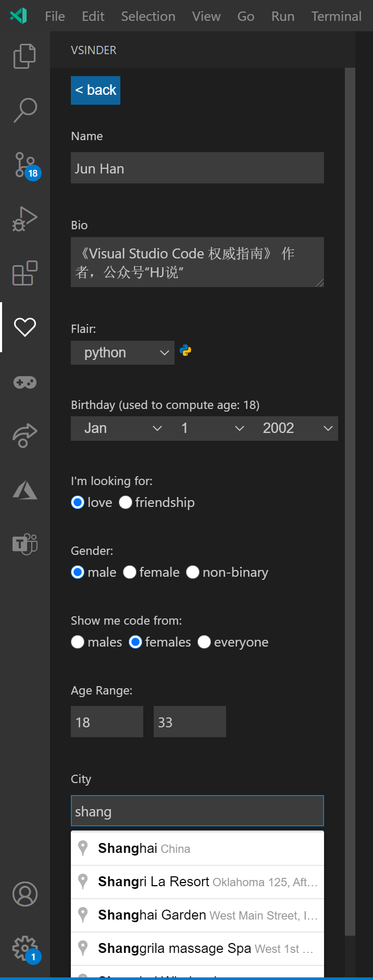Open the Accounts icon in the activity bar
Image resolution: width=373 pixels, height=980 pixels.
[24, 894]
